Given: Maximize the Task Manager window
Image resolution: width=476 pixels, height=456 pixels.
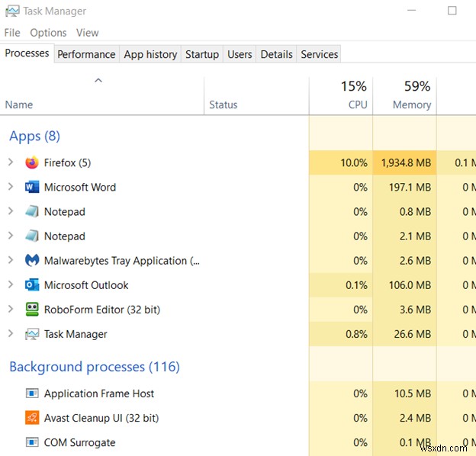Looking at the screenshot, I should (452, 11).
